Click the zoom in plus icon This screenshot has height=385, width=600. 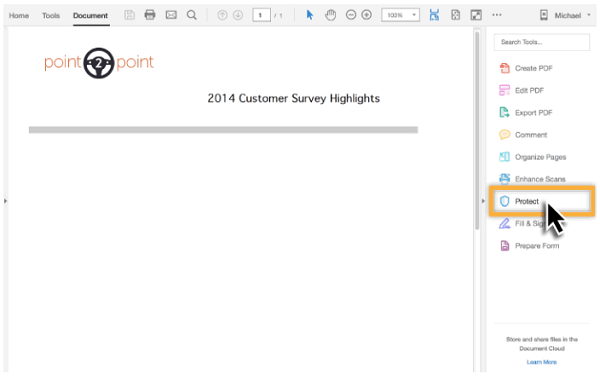[367, 15]
